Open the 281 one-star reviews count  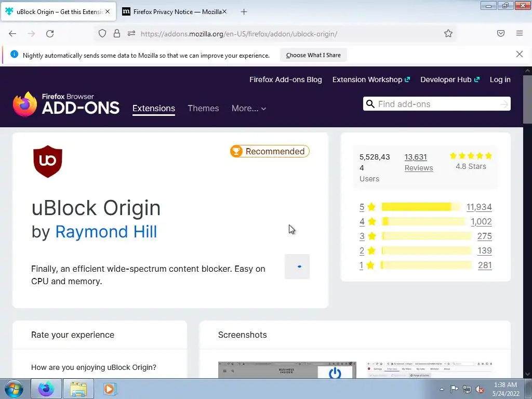485,265
